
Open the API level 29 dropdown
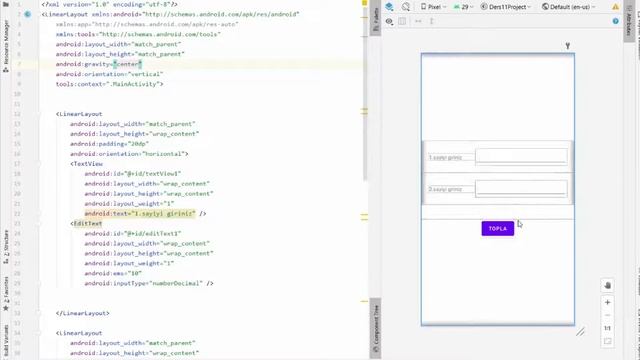(x=463, y=7)
